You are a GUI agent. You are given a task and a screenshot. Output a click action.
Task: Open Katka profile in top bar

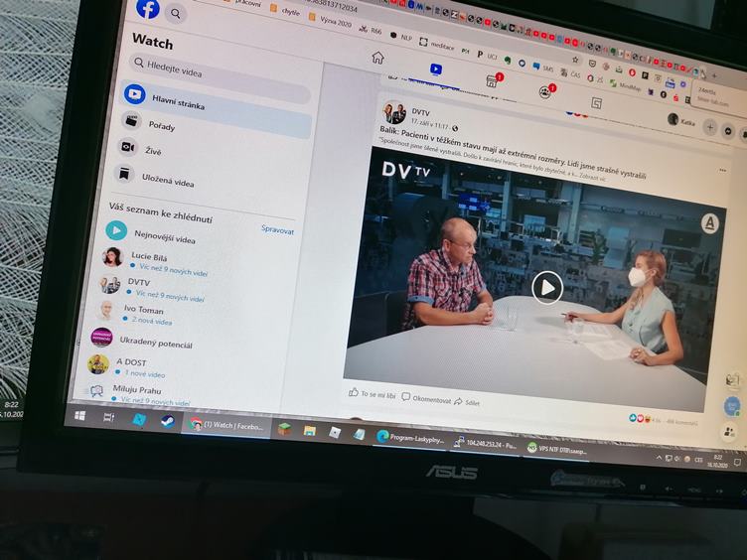click(681, 121)
